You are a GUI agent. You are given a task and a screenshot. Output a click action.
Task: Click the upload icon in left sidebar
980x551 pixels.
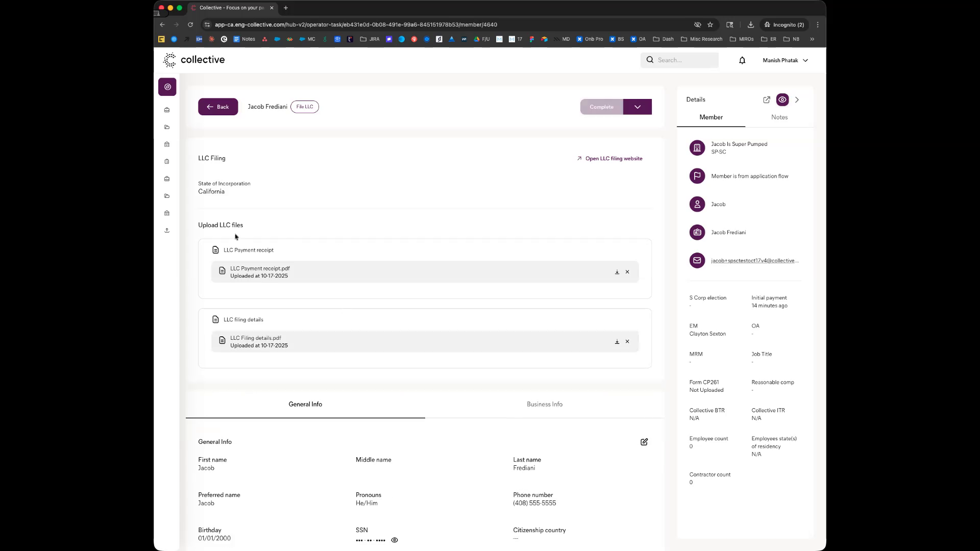(167, 231)
